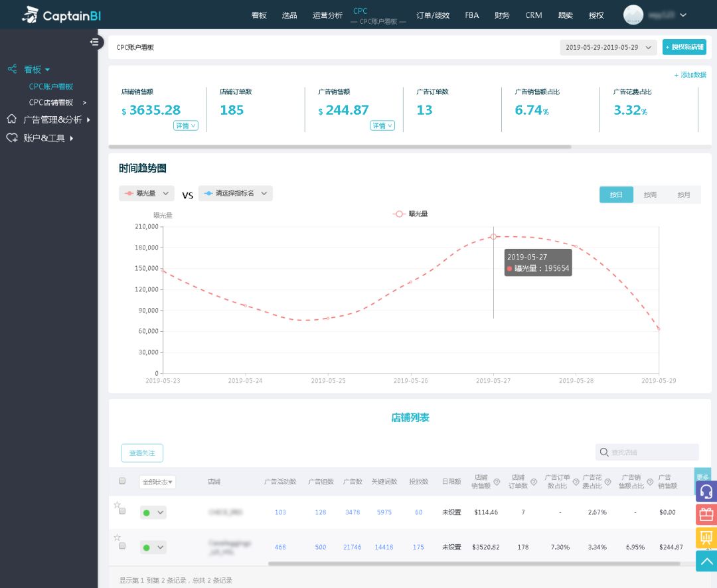The image size is (717, 588).
Task: Click the 授权新店铺 button
Action: coord(684,47)
